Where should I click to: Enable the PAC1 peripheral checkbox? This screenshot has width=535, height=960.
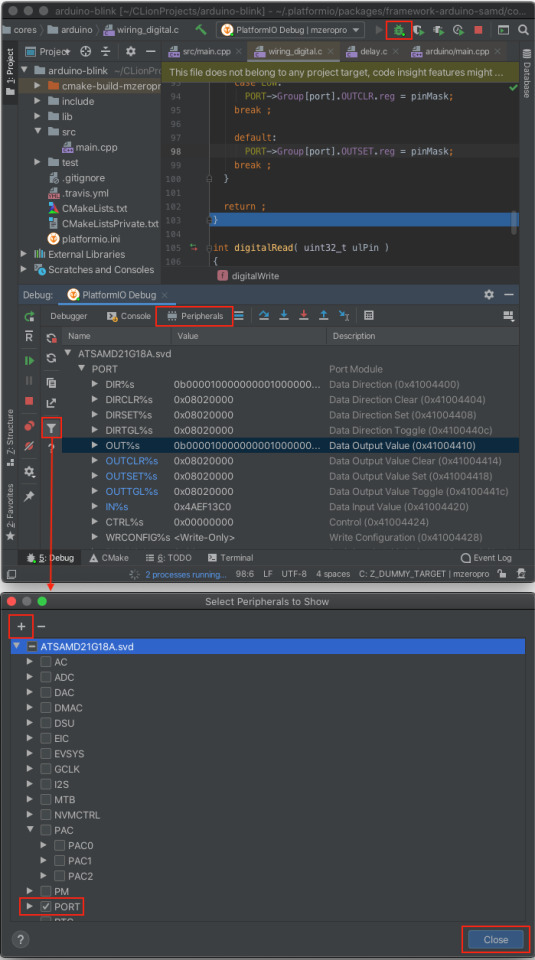pos(59,861)
